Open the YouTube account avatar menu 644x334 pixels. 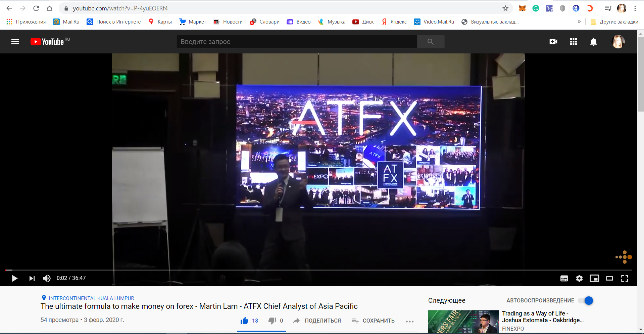(x=618, y=42)
